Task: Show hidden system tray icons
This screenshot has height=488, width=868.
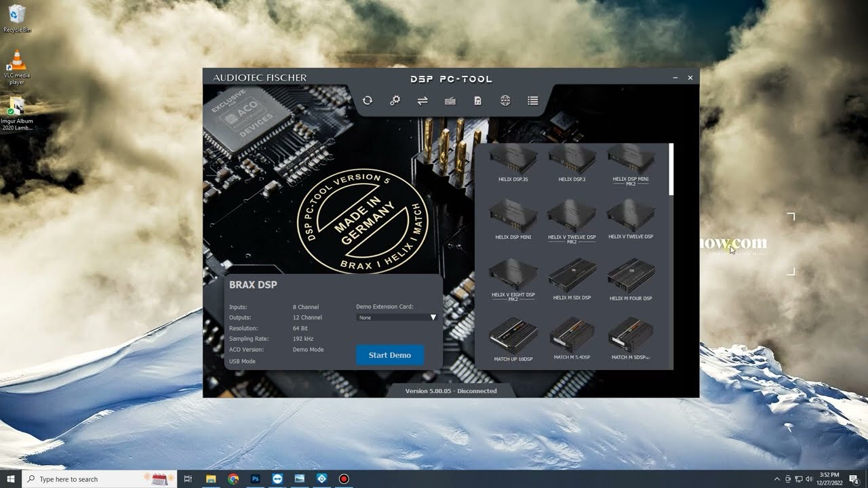Action: 777,479
